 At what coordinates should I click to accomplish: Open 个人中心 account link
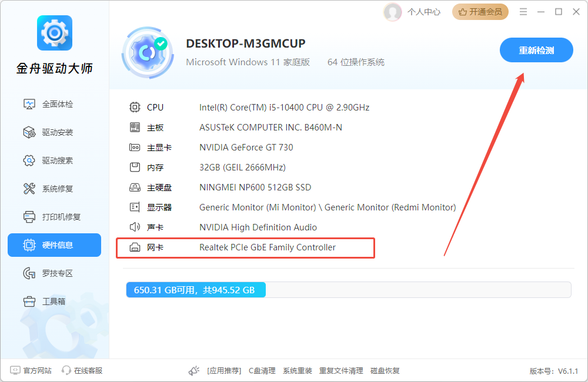click(424, 12)
